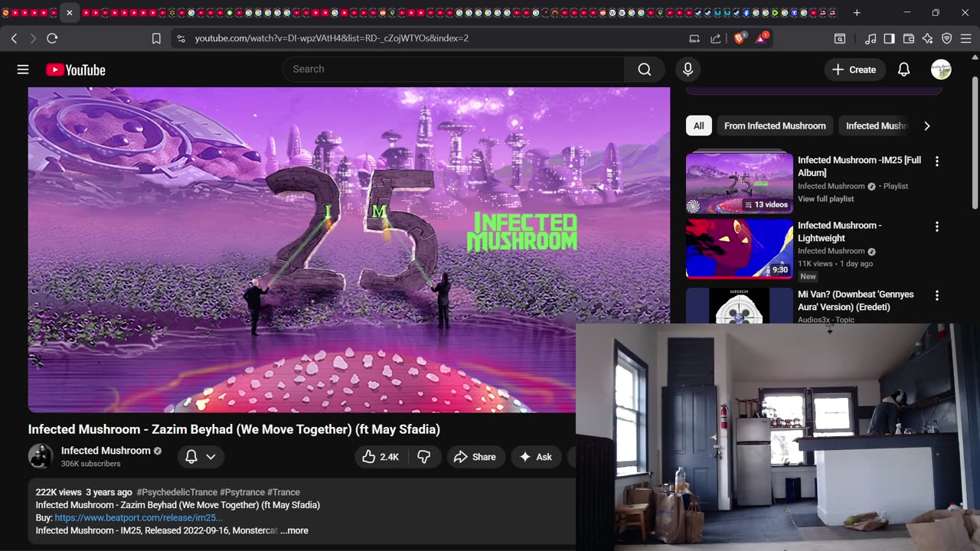Click the page vertical scrollbar
The image size is (980, 551).
click(x=975, y=142)
